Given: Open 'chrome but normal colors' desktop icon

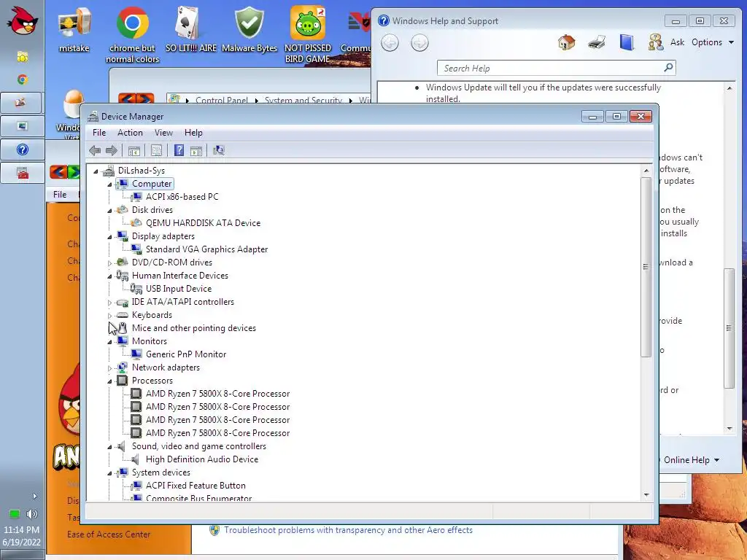Looking at the screenshot, I should pyautogui.click(x=133, y=35).
